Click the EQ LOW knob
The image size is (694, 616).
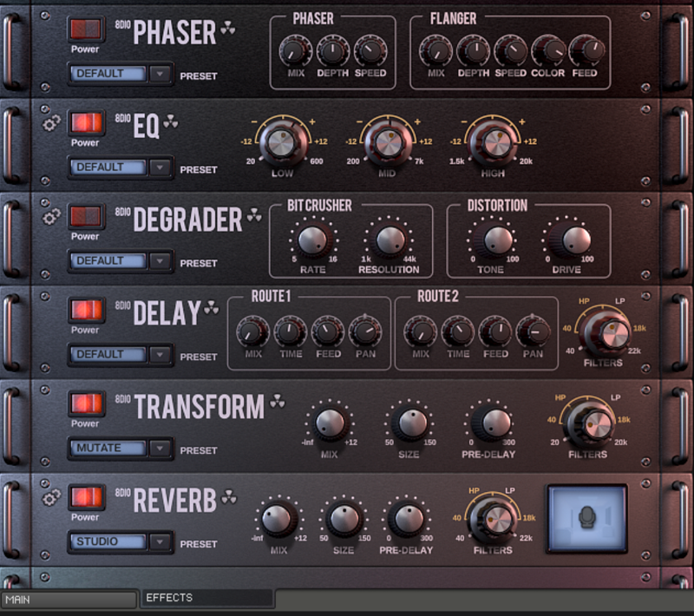click(283, 142)
